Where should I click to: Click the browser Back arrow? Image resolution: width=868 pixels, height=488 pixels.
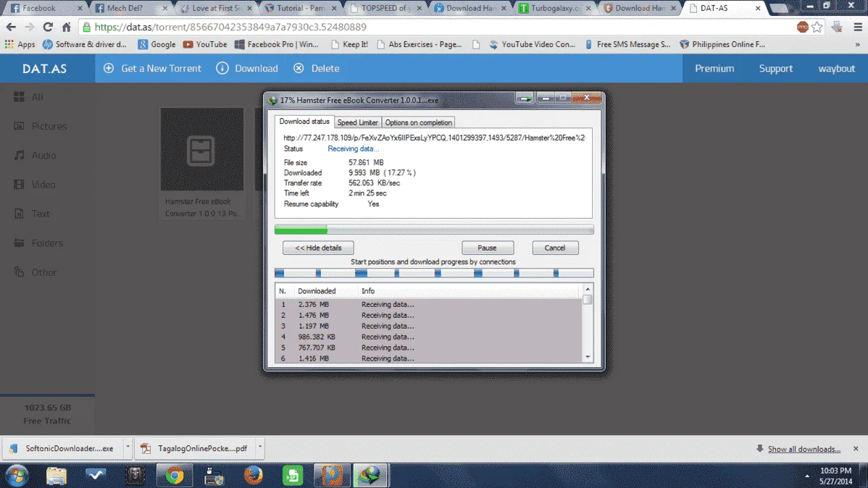[11, 27]
